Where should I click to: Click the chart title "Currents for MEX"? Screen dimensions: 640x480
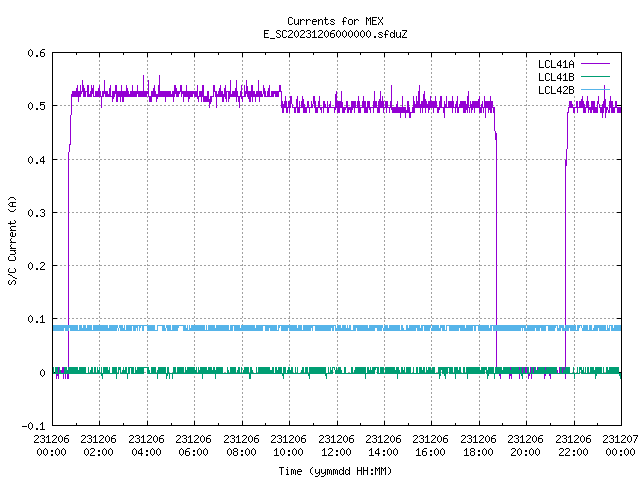pyautogui.click(x=335, y=21)
